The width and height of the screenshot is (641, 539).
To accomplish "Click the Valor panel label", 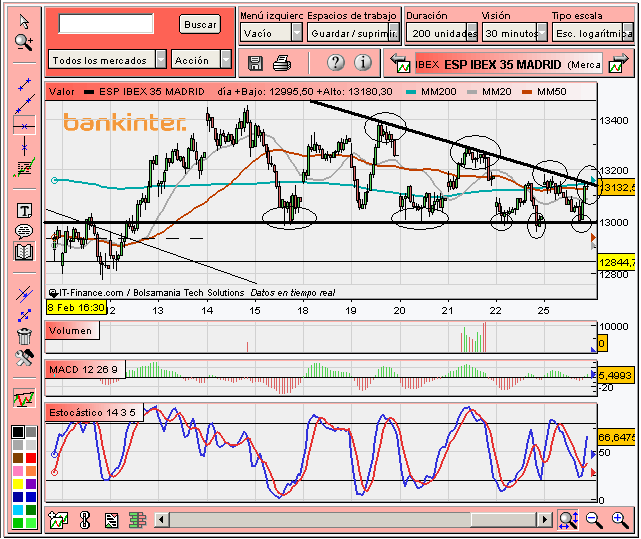I will point(62,92).
